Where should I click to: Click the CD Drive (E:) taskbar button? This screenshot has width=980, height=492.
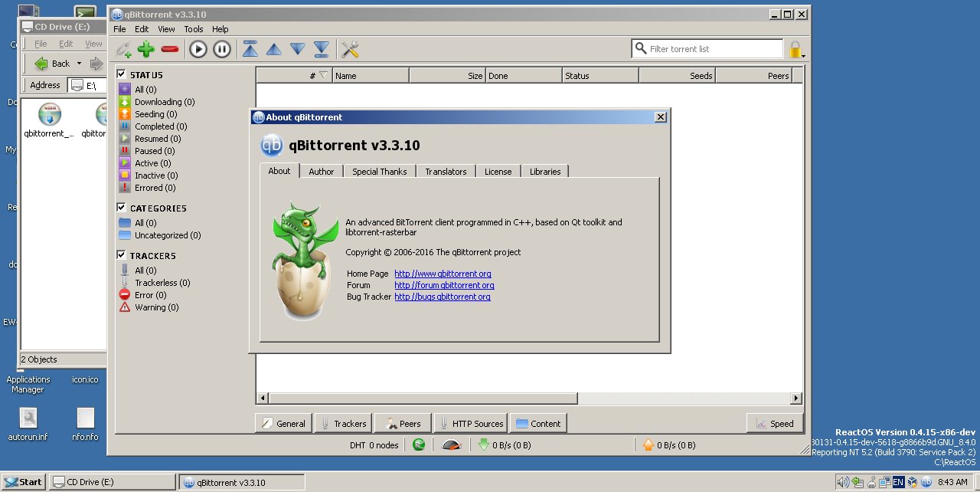click(113, 482)
